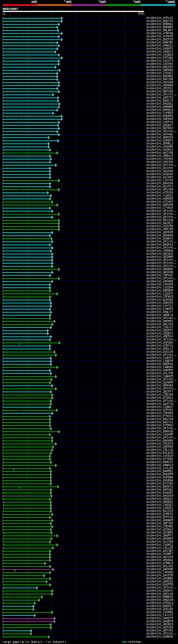Click the cyan alignment bar for UniRef100_B7FGH1
Screen dimensions: 178x644
(33, 58)
